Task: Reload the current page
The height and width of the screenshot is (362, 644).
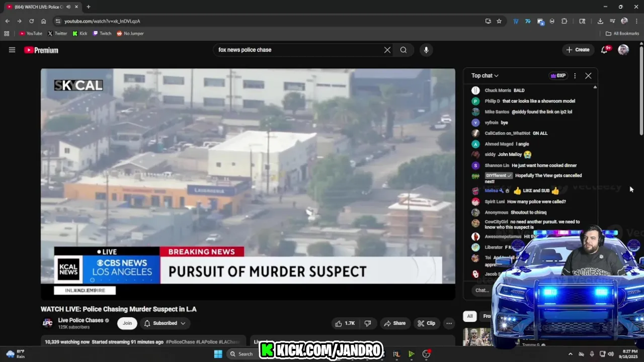Action: [31, 21]
